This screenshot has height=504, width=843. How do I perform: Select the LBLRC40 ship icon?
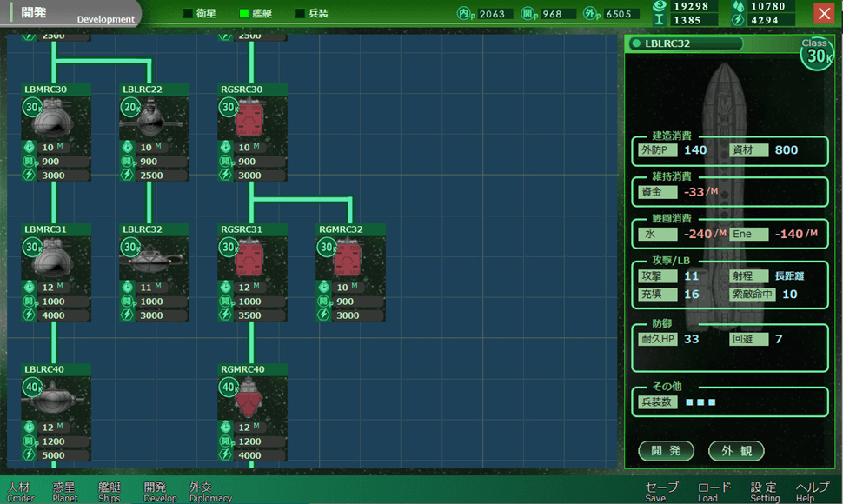56,398
